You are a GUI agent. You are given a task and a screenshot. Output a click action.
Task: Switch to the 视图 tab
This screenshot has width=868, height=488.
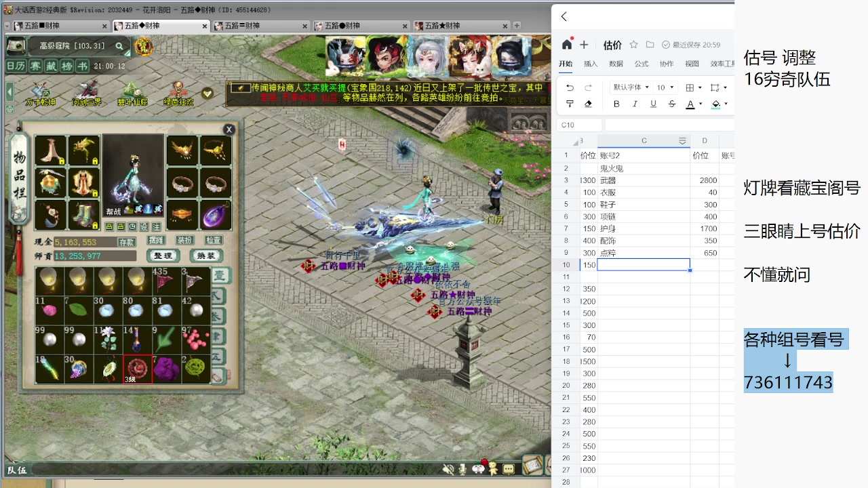pyautogui.click(x=692, y=64)
